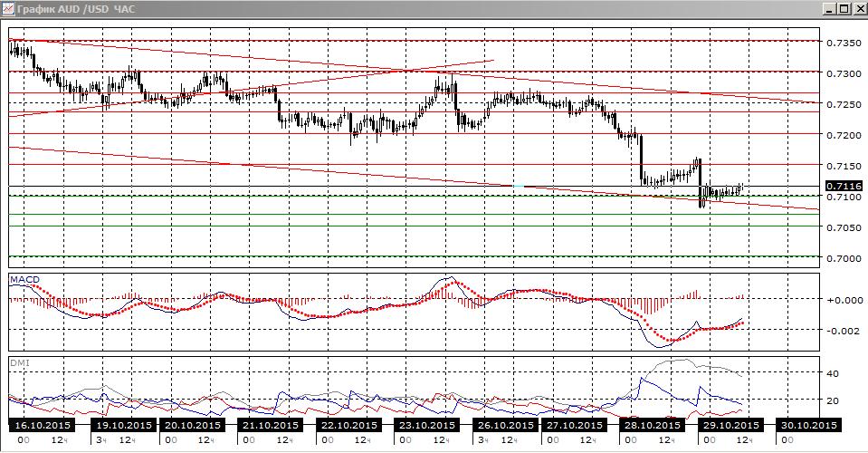This screenshot has height=453, width=868.
Task: Click the 0.7200 price axis label
Action: point(844,135)
